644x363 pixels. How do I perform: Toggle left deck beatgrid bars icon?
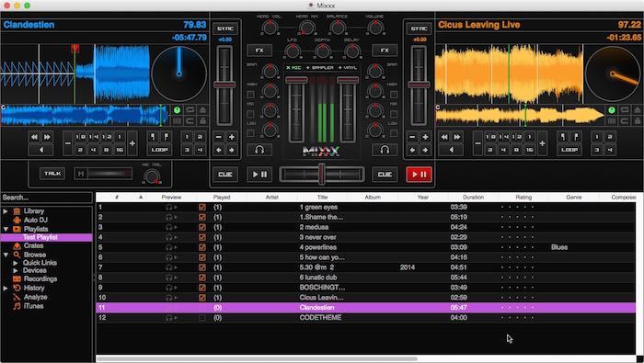pos(177,121)
